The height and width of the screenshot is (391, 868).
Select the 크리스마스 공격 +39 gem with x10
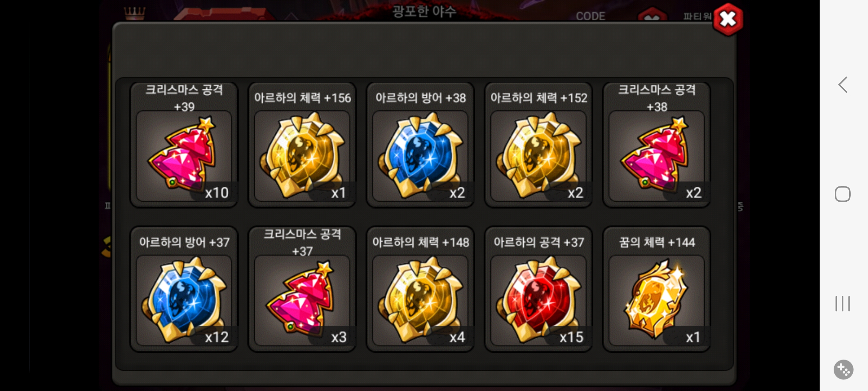(x=184, y=145)
